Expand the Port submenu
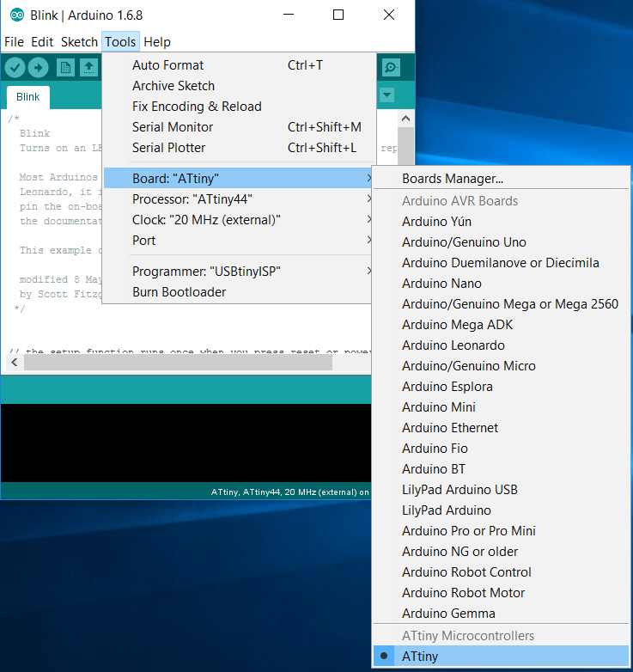The height and width of the screenshot is (672, 633). pyautogui.click(x=238, y=240)
